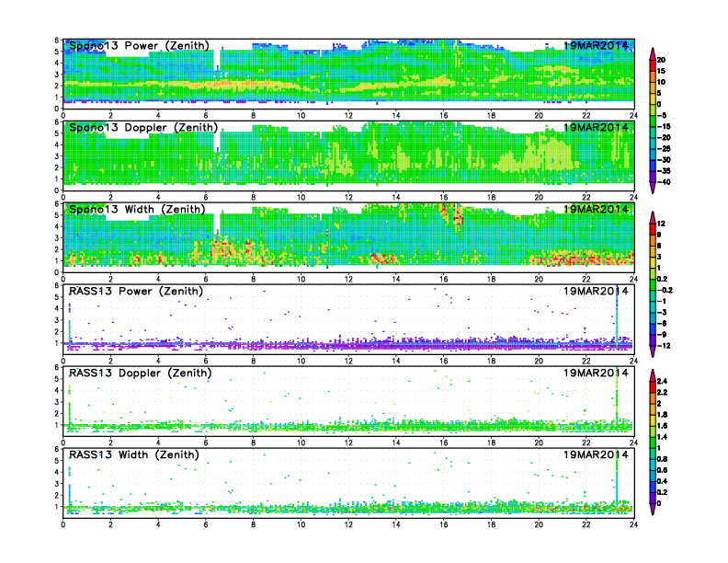Select the 19MAR2014 date in Spano13 Width panel
This screenshot has width=728, height=563.
click(x=596, y=209)
